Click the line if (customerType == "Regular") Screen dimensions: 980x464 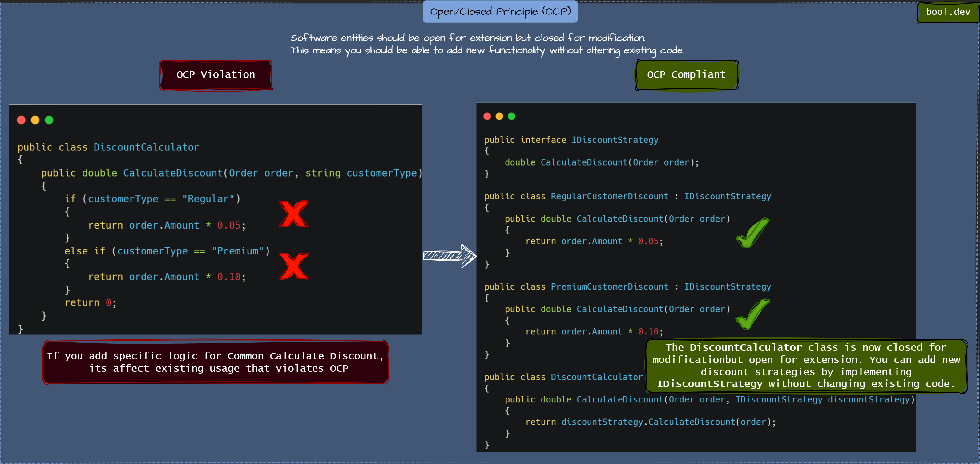click(152, 199)
